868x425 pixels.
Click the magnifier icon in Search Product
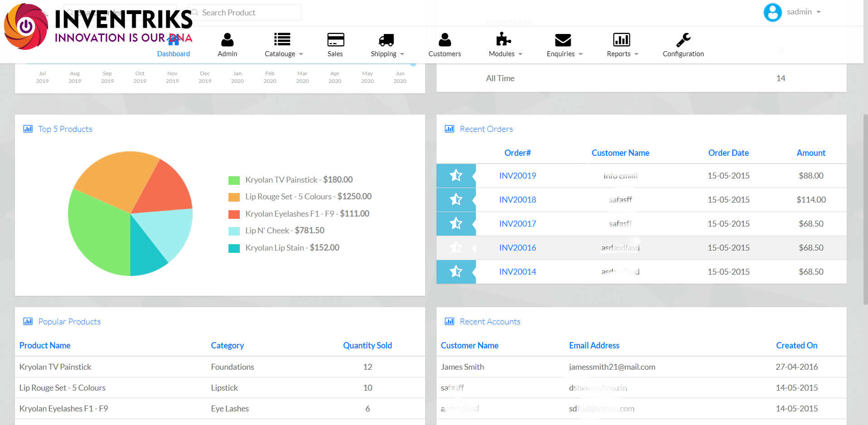[195, 13]
